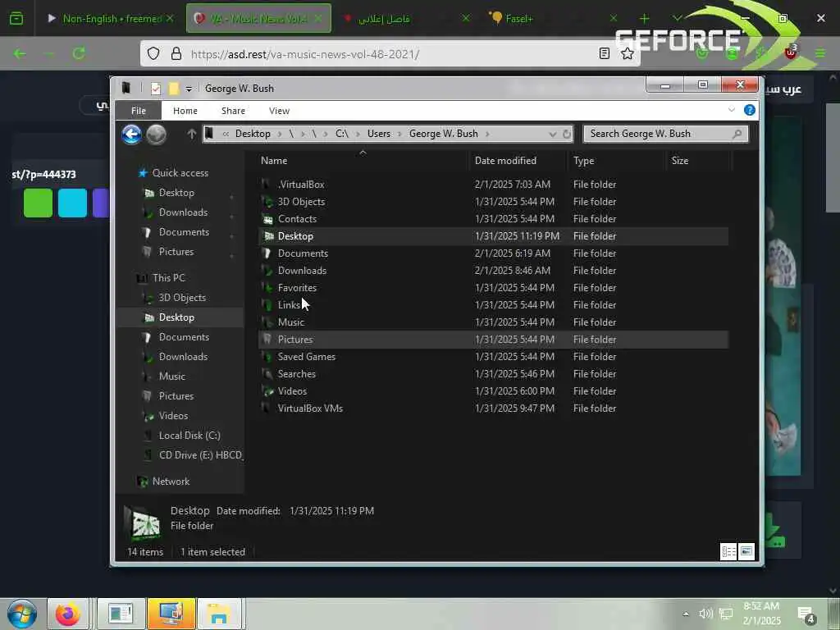Click the Properties quick access toolbar icon
Viewport: 840px width, 630px height.
(x=156, y=89)
